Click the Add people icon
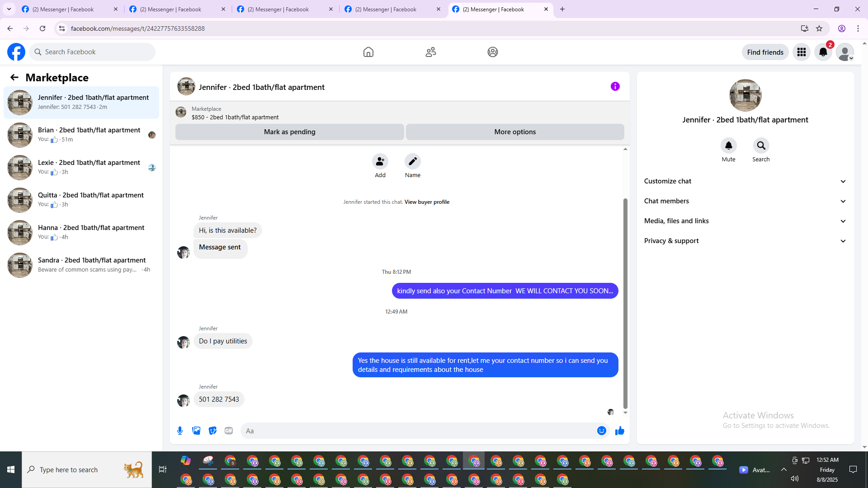Screen dimensions: 868x488 (380, 161)
